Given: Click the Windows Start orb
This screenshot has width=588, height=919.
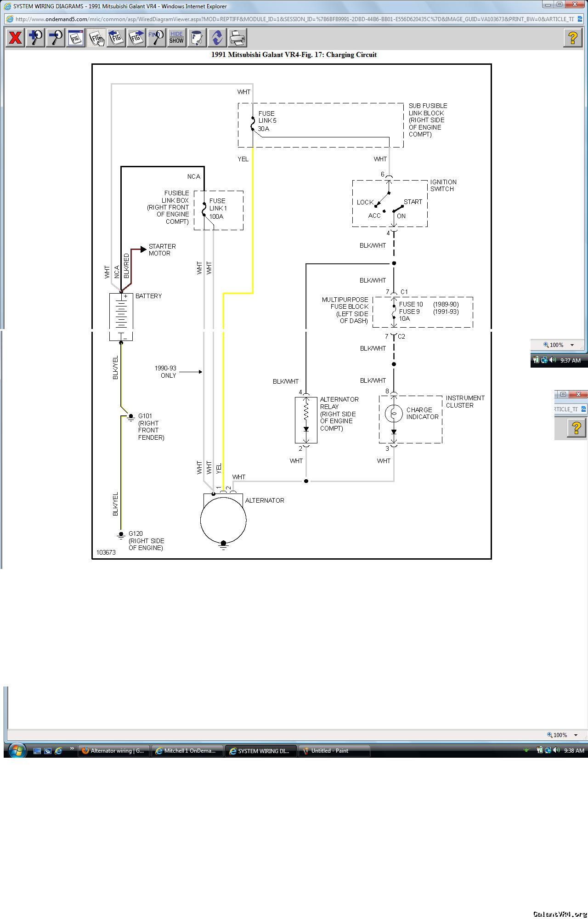Looking at the screenshot, I should coord(17,751).
